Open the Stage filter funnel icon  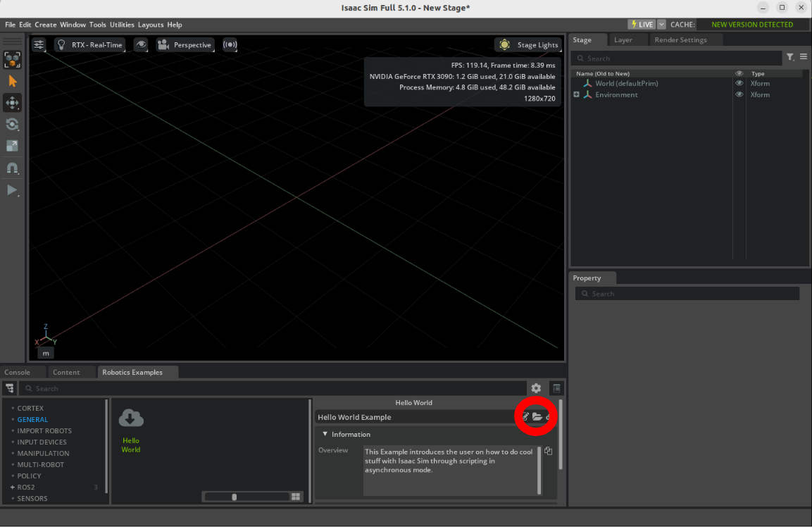tap(790, 57)
